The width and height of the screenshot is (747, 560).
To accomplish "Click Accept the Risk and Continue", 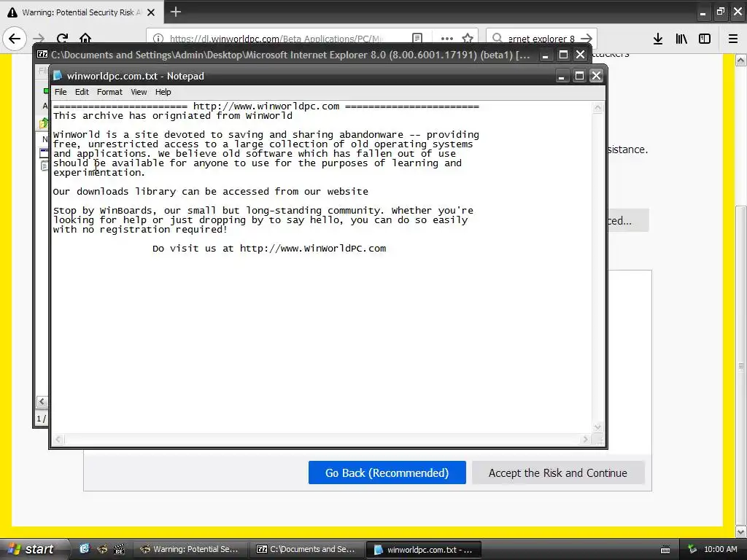I will pyautogui.click(x=558, y=472).
